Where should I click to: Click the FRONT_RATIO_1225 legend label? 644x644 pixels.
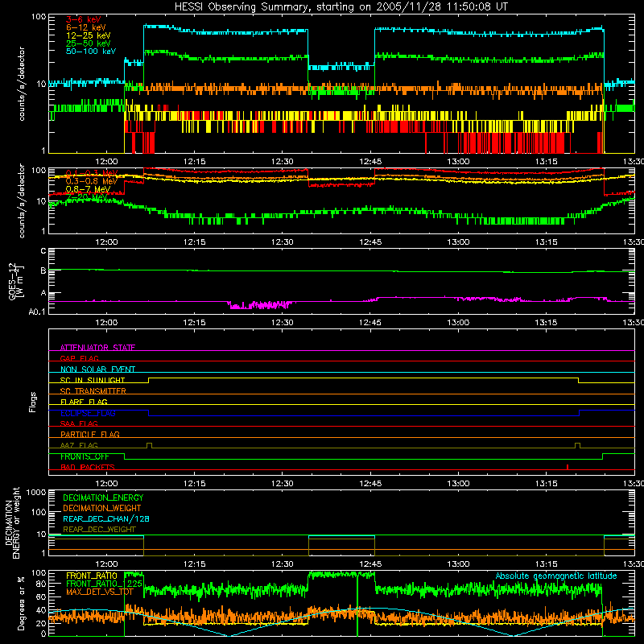pos(104,584)
